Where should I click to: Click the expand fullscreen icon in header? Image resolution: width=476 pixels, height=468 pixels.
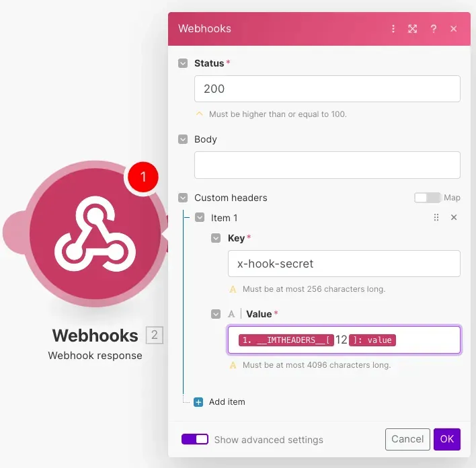(412, 29)
